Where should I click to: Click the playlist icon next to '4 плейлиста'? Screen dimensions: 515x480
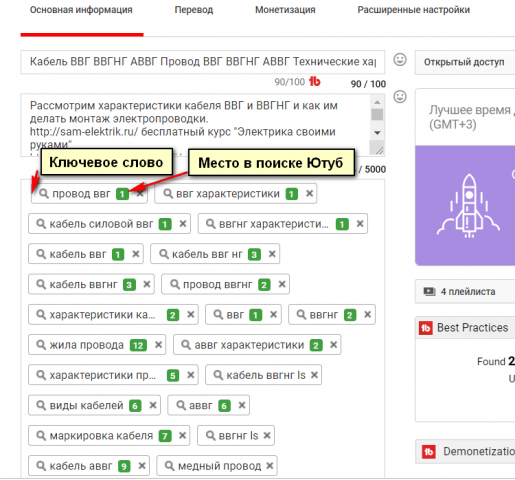coord(429,292)
